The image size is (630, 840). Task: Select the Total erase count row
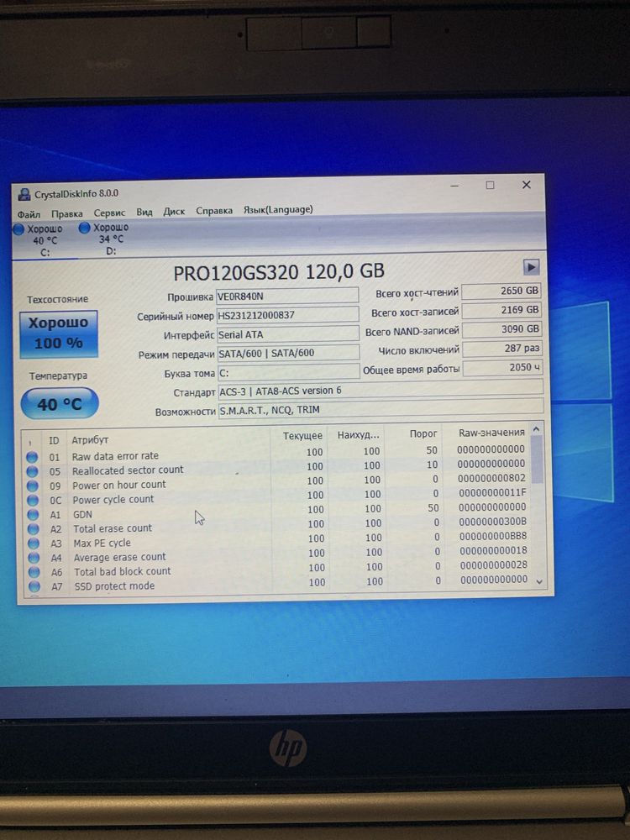[277, 525]
